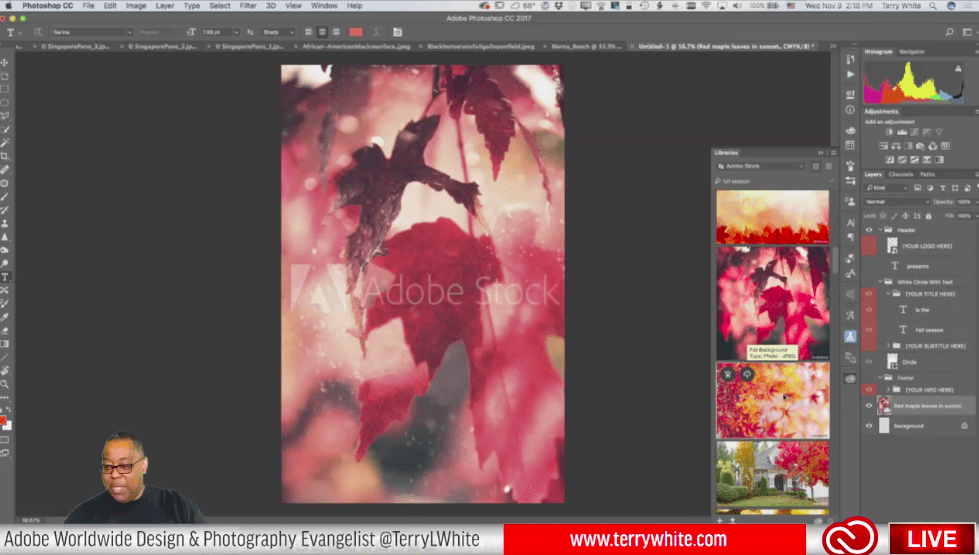Toggle text orientation in options bar
This screenshot has width=979, height=555.
point(38,32)
